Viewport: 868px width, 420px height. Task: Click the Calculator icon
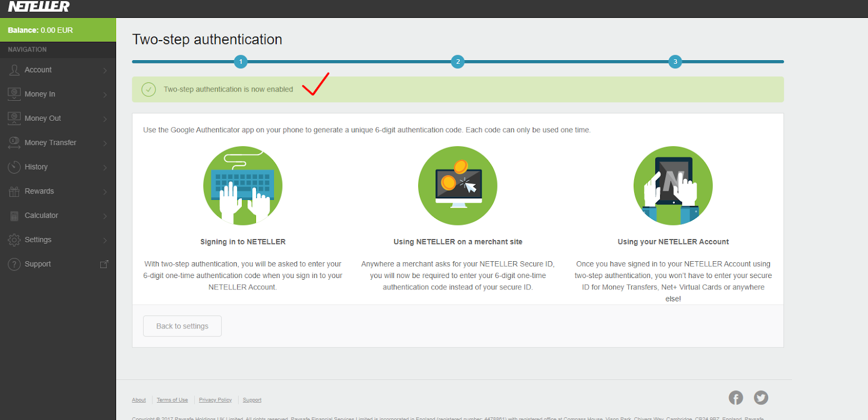pos(14,216)
